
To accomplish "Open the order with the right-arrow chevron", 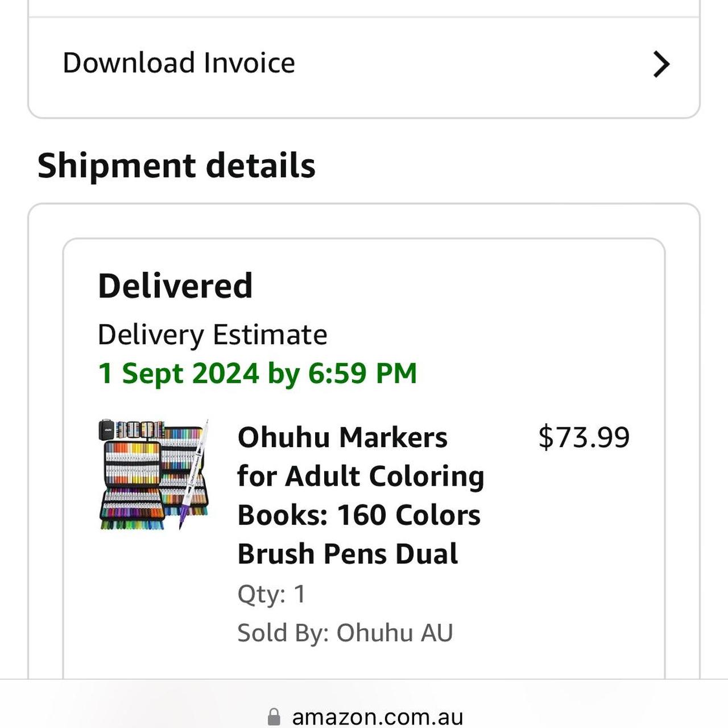I will pyautogui.click(x=660, y=63).
